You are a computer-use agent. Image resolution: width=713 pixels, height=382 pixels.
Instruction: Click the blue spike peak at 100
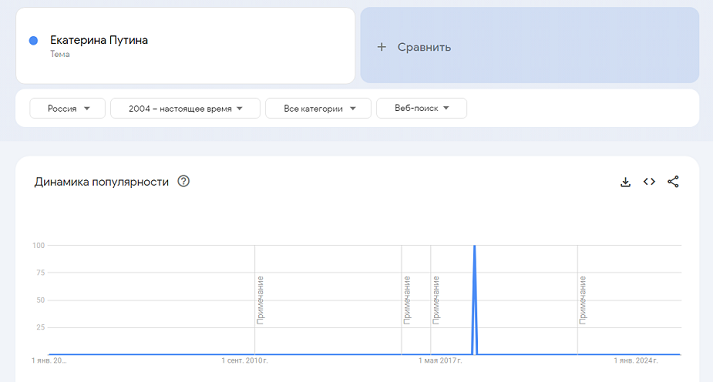pyautogui.click(x=475, y=246)
